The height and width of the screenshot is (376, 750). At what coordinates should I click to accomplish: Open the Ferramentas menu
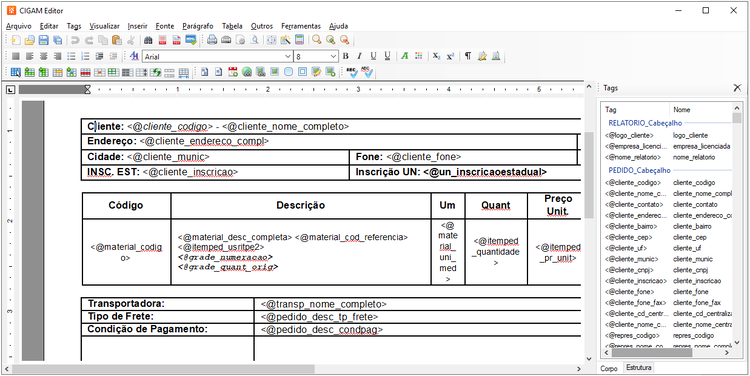click(301, 26)
